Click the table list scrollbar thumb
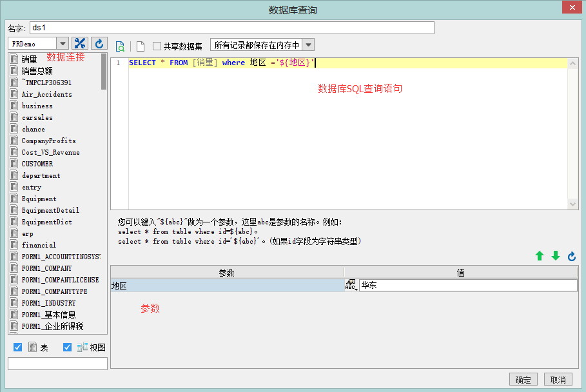The image size is (586, 392). pos(104,72)
